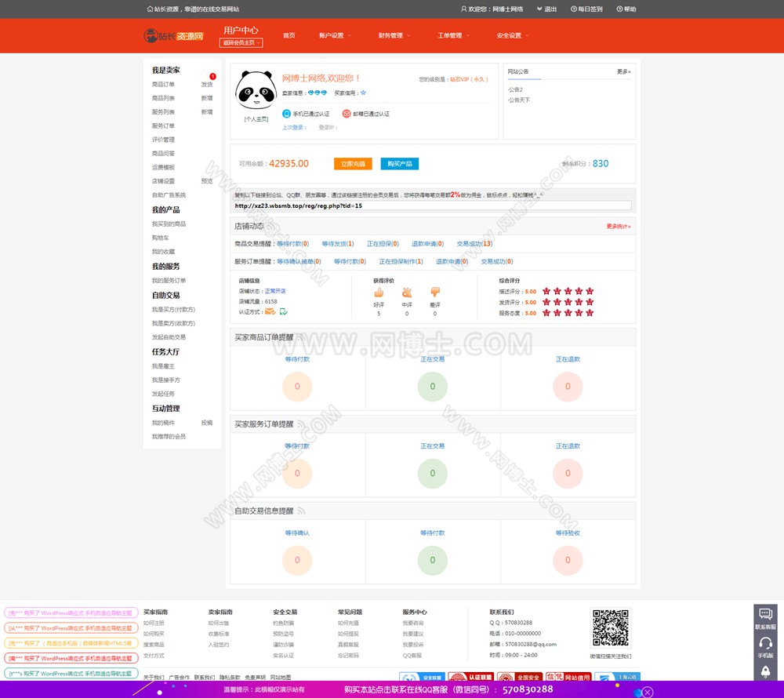Click 更多统计 link in 店铺动态

coord(619,227)
